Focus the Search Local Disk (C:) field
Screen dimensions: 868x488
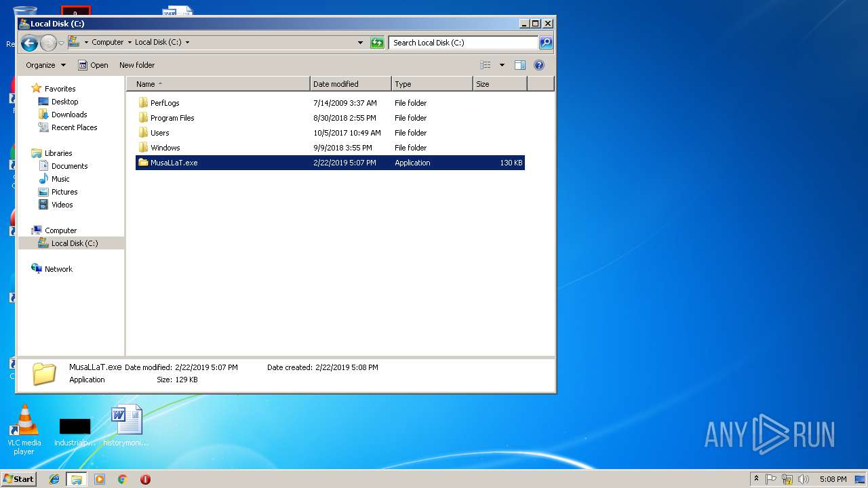464,43
